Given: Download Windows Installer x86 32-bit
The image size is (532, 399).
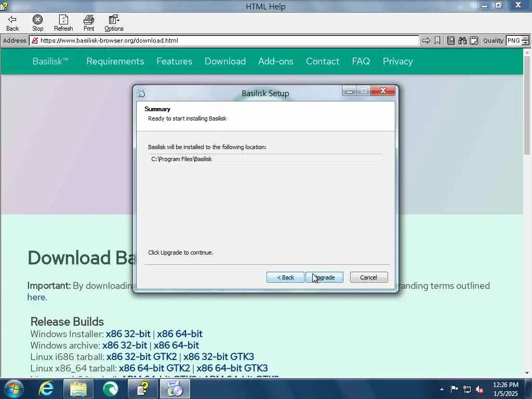Looking at the screenshot, I should [128, 334].
